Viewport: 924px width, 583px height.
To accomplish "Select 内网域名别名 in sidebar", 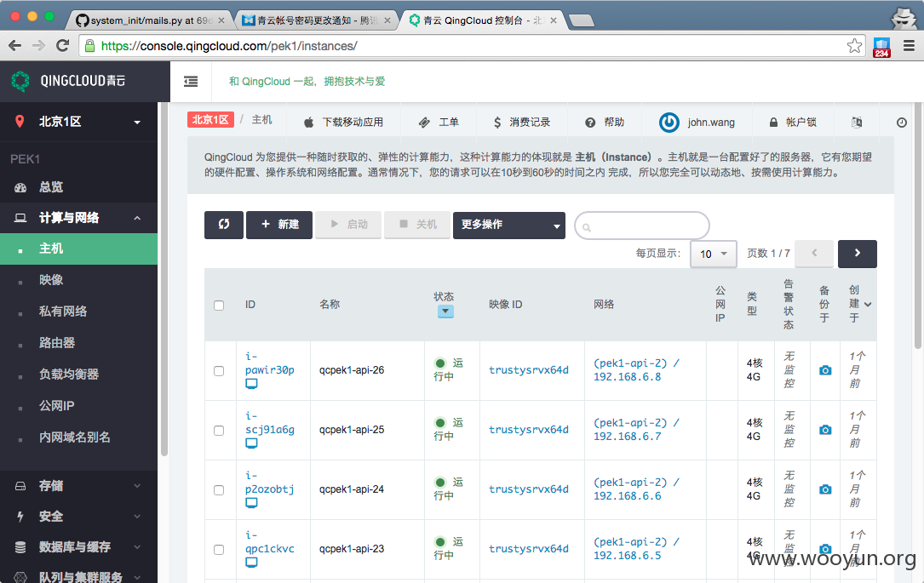I will [79, 437].
